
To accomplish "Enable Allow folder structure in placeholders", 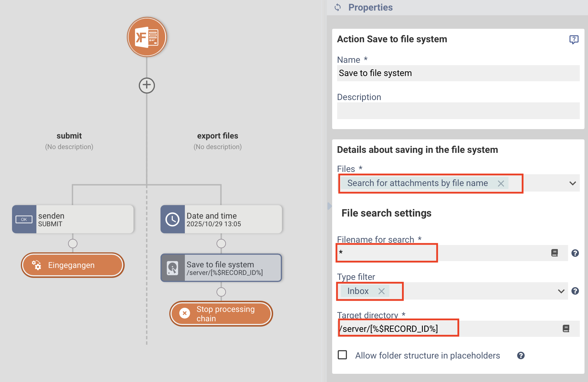I will (x=342, y=355).
